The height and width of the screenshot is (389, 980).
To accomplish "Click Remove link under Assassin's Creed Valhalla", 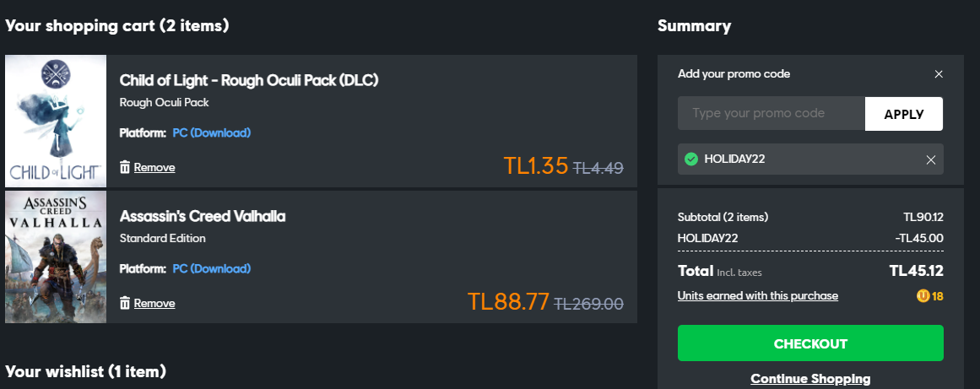I will tap(154, 303).
